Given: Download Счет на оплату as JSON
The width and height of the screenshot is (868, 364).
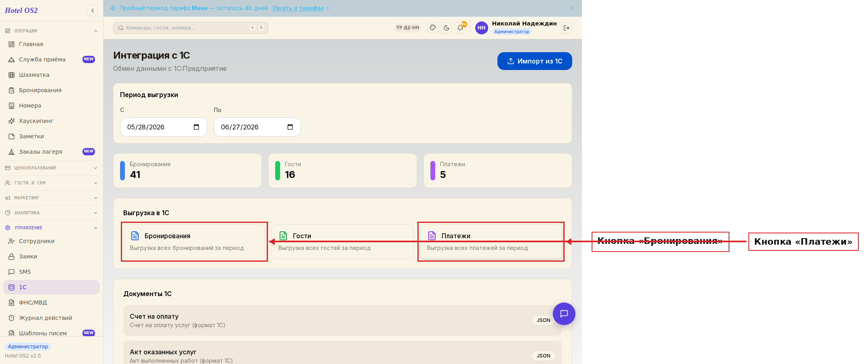Looking at the screenshot, I should [x=543, y=320].
